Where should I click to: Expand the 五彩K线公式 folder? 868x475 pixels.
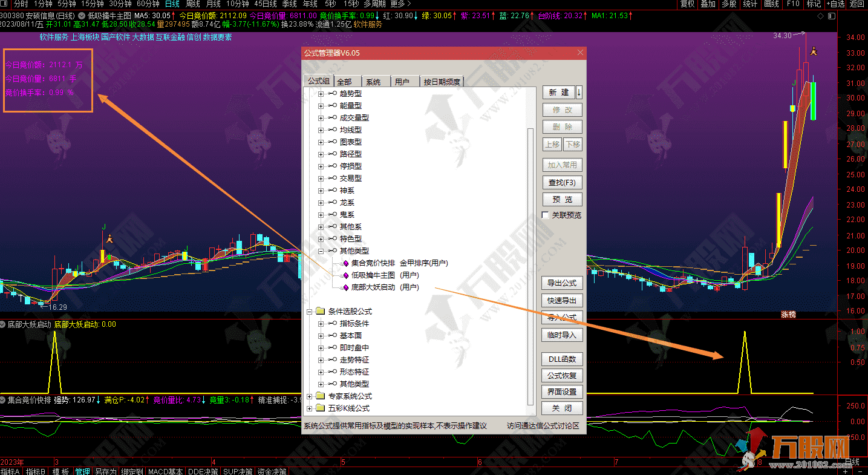click(309, 408)
